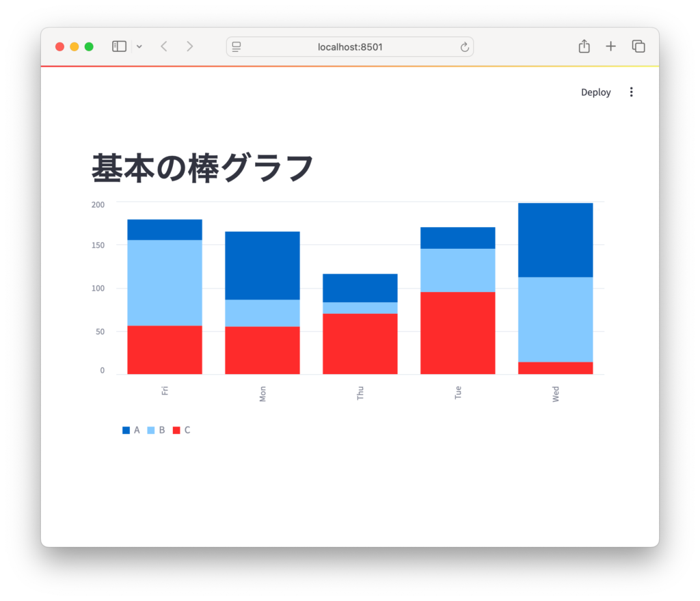Toggle series A in the legend

pyautogui.click(x=131, y=430)
